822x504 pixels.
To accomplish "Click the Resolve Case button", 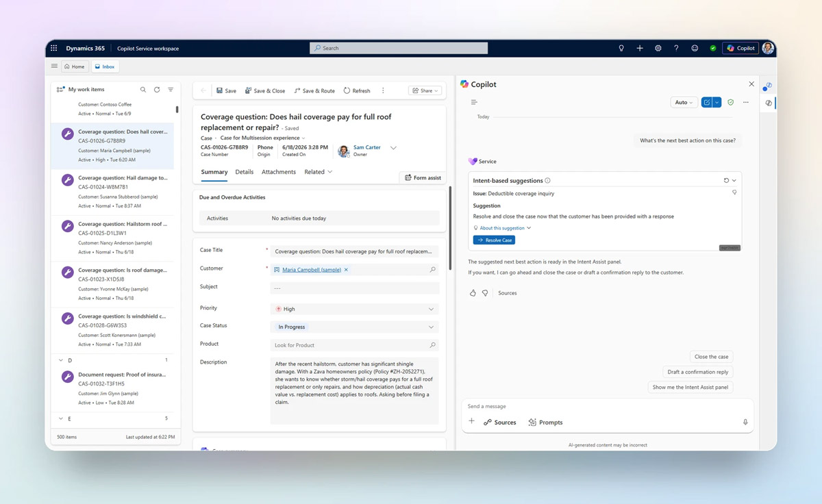I will (x=494, y=240).
